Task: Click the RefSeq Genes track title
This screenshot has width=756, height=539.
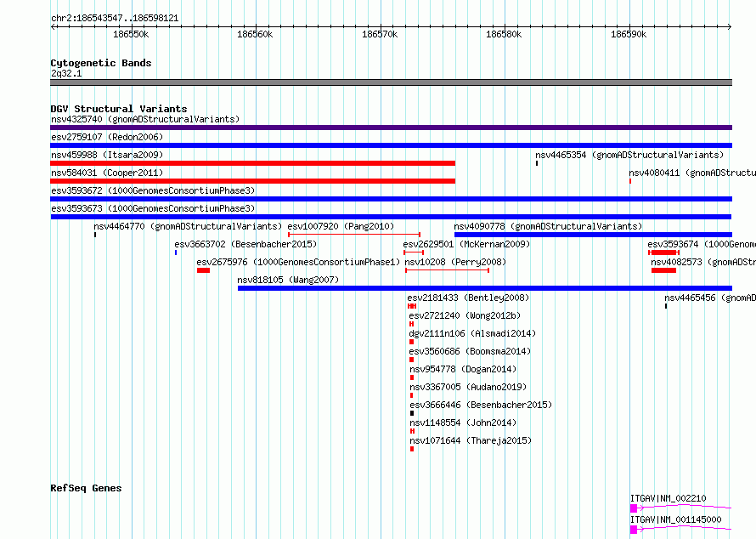Action: (86, 488)
